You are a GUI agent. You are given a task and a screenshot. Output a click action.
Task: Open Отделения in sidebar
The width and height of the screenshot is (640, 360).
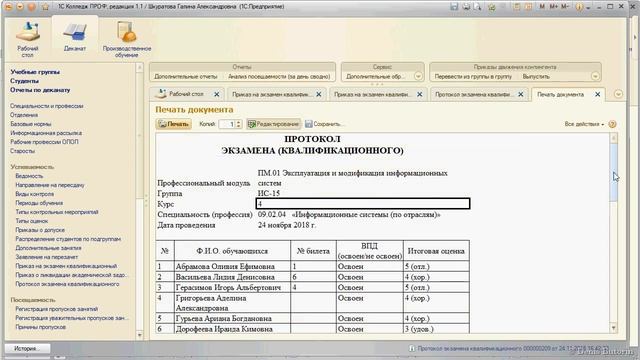pyautogui.click(x=24, y=115)
